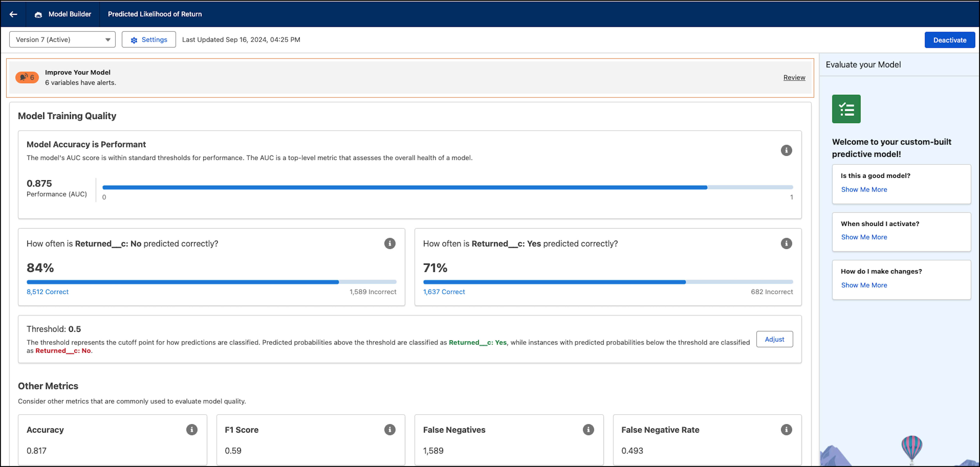Click the Review link in alerts banner

click(x=794, y=78)
